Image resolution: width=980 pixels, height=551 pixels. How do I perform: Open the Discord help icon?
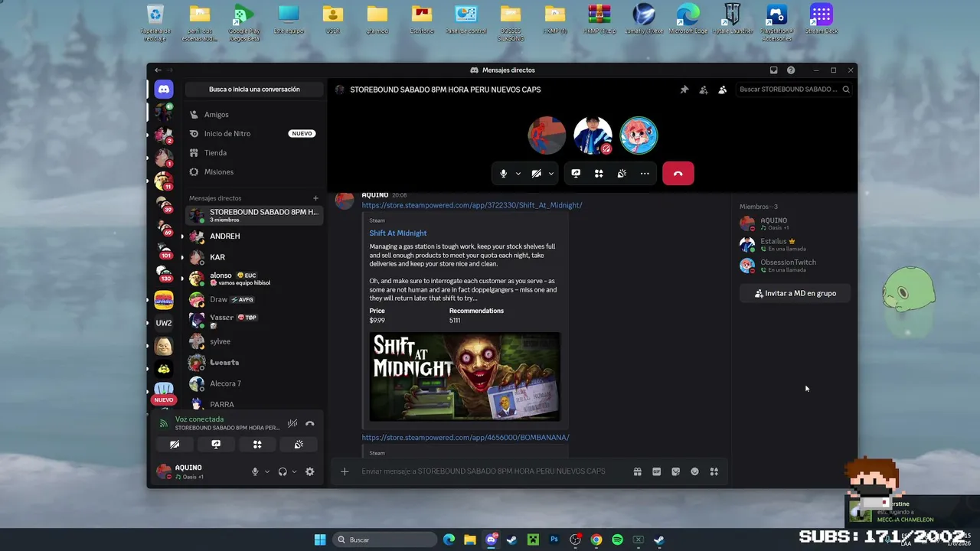[x=791, y=70]
